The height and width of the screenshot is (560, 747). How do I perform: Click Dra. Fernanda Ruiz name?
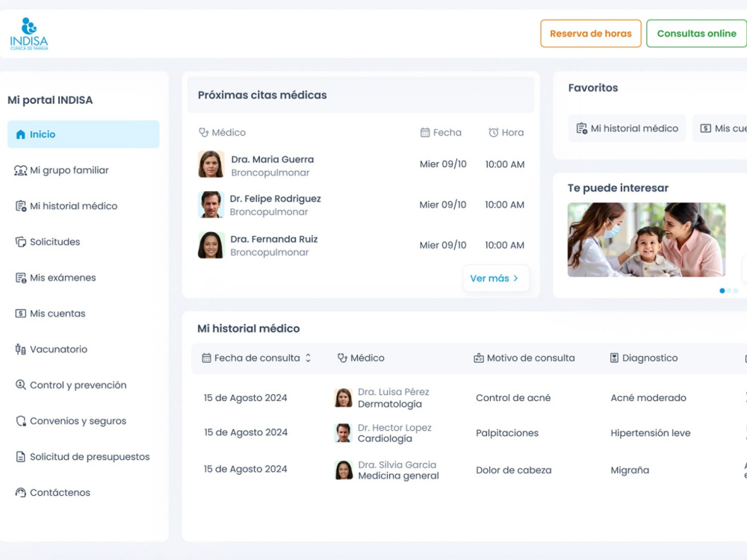274,239
